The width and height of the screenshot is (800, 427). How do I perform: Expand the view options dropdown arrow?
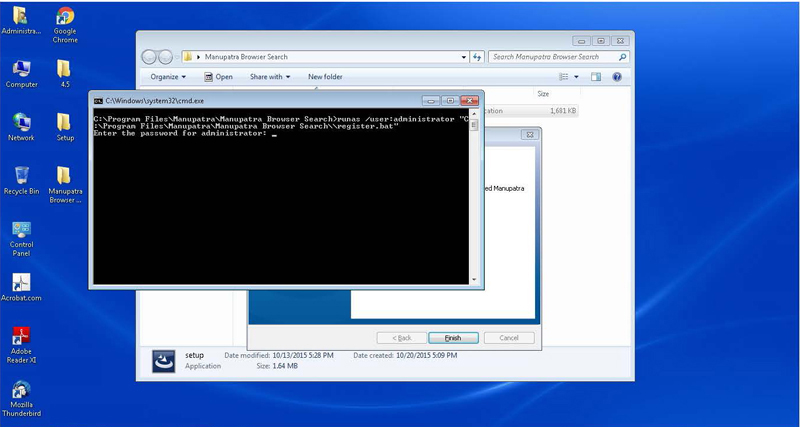577,77
